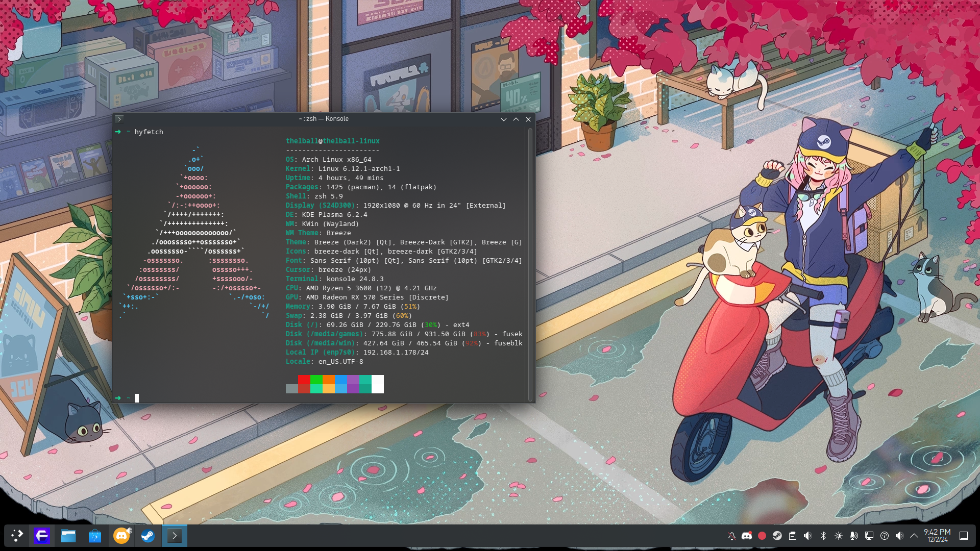The image size is (980, 551).
Task: Open the clipboard tray icon
Action: (x=793, y=536)
